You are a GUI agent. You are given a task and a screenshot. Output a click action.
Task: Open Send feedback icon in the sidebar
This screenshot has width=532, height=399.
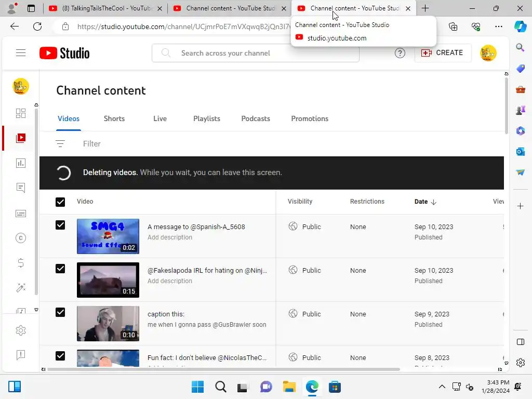[21, 355]
